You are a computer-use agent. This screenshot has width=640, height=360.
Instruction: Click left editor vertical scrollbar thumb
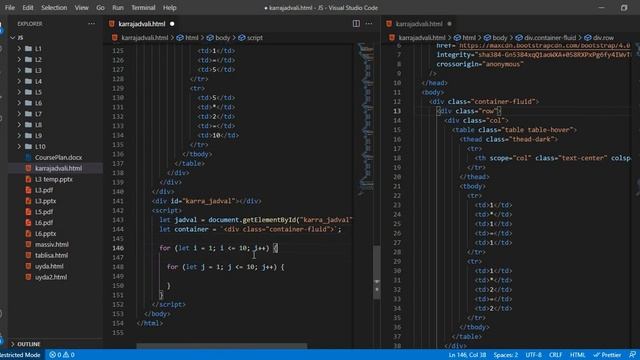[377, 272]
